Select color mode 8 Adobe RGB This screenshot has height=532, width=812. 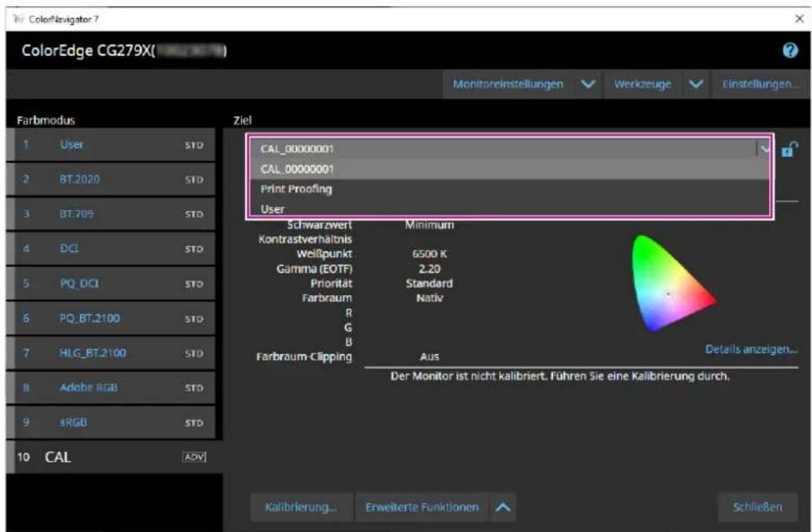pyautogui.click(x=111, y=388)
